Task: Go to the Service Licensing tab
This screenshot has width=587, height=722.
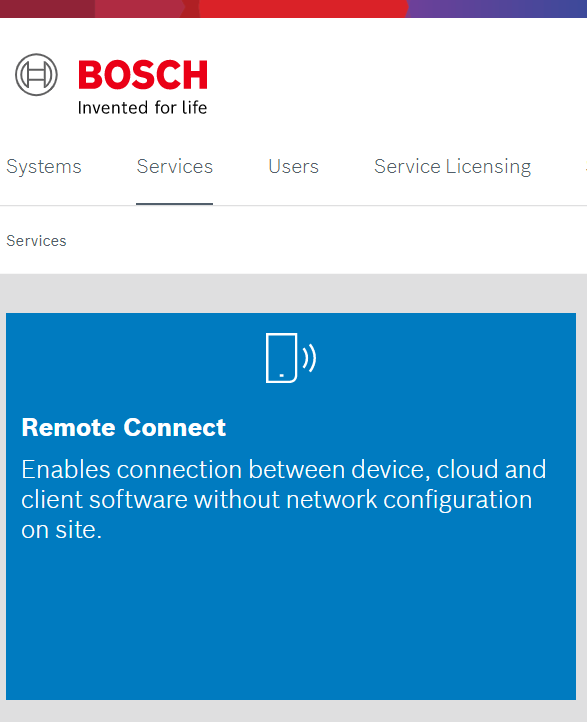Action: 453,167
